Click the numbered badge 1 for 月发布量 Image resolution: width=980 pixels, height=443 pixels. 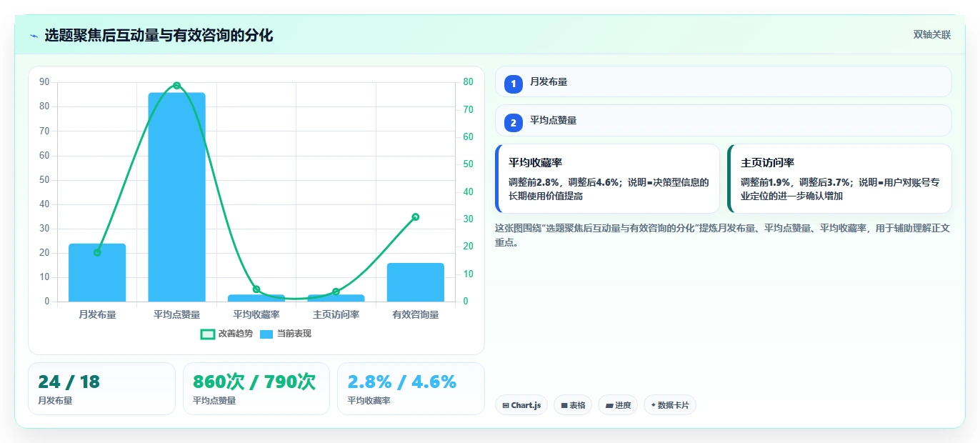(513, 84)
